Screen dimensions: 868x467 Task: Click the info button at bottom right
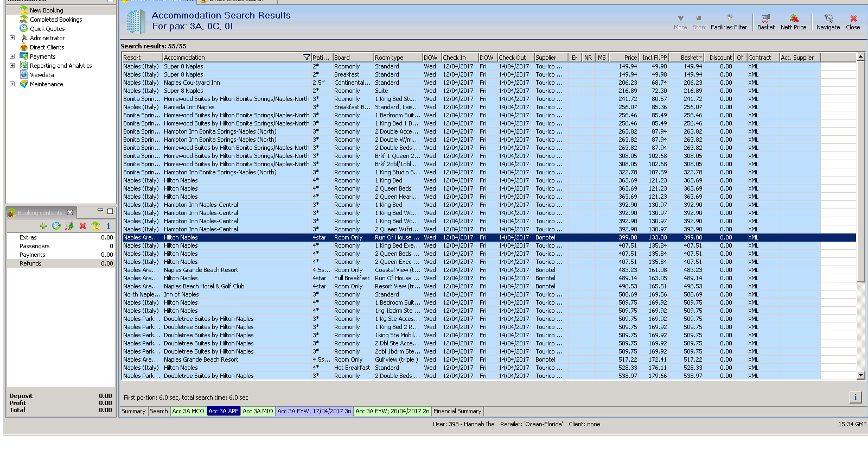(856, 397)
